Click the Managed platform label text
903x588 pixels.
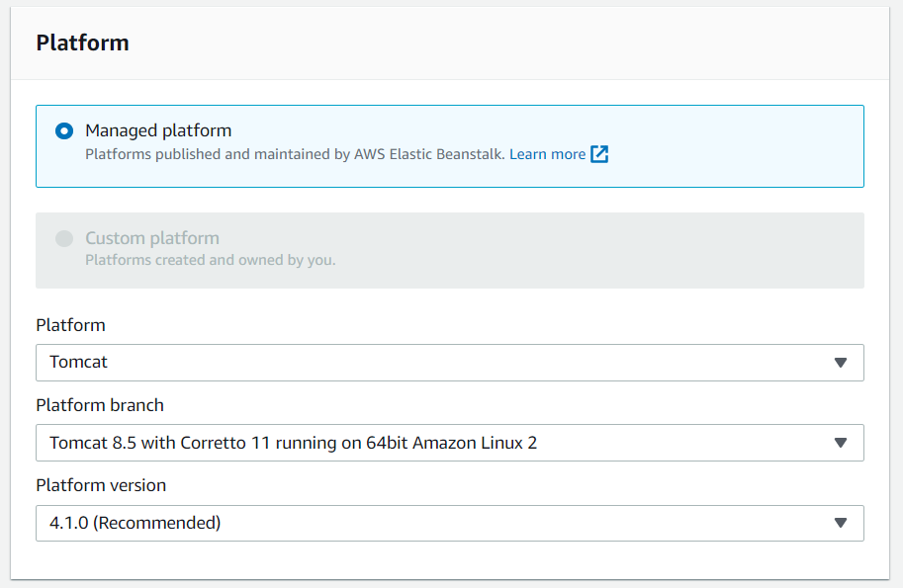click(158, 130)
